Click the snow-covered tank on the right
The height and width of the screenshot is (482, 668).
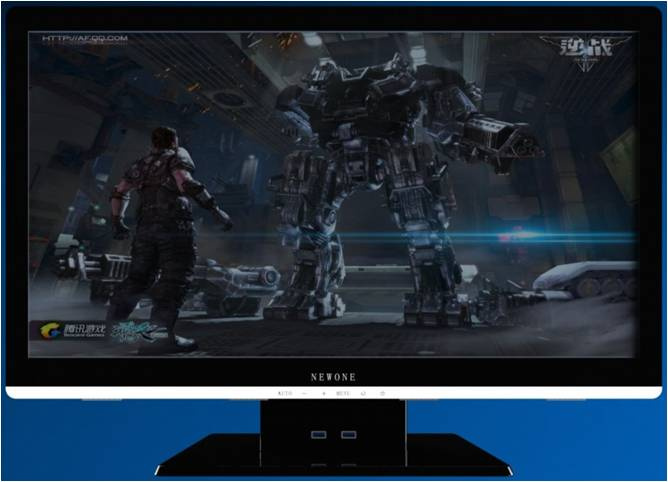586,279
